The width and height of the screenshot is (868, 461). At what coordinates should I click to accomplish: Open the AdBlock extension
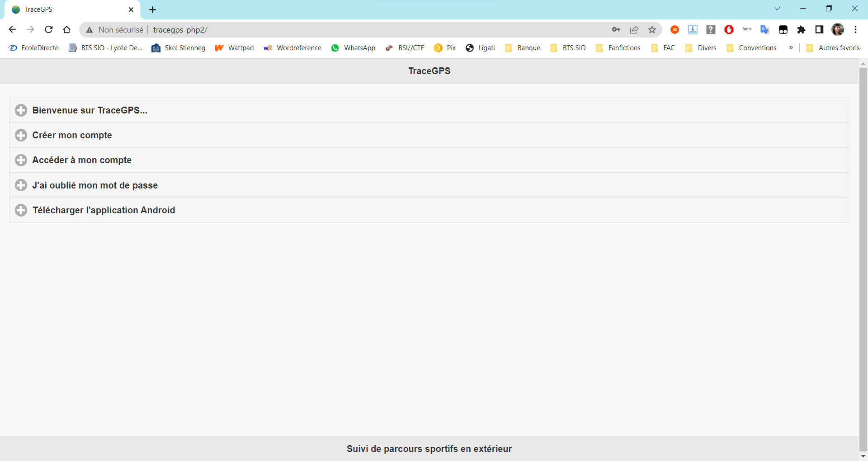coord(729,29)
